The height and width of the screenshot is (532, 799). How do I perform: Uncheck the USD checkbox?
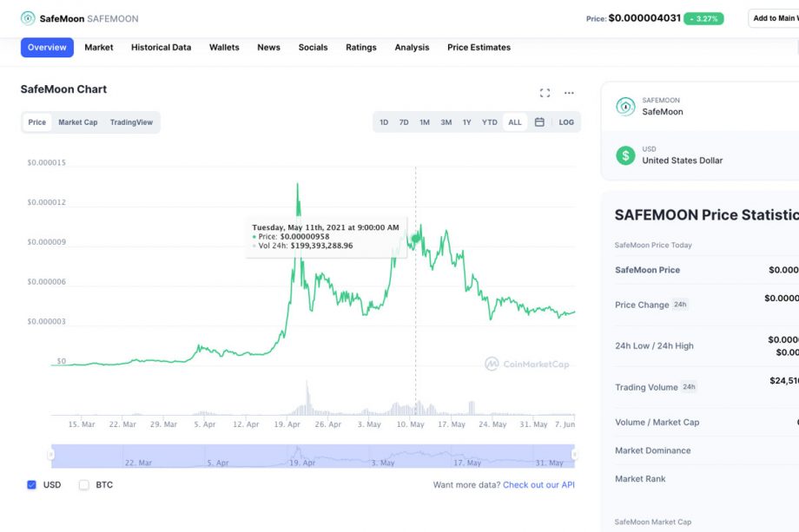pyautogui.click(x=32, y=484)
